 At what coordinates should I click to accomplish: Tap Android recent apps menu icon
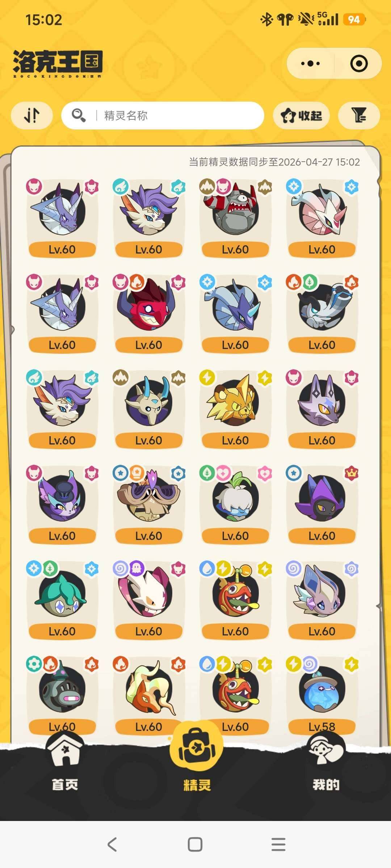(278, 844)
